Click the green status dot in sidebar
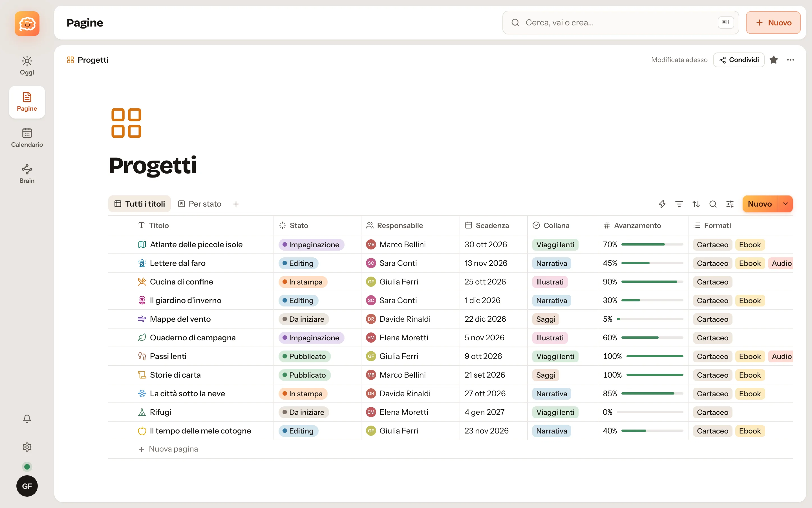Viewport: 812px width, 508px height. [27, 467]
